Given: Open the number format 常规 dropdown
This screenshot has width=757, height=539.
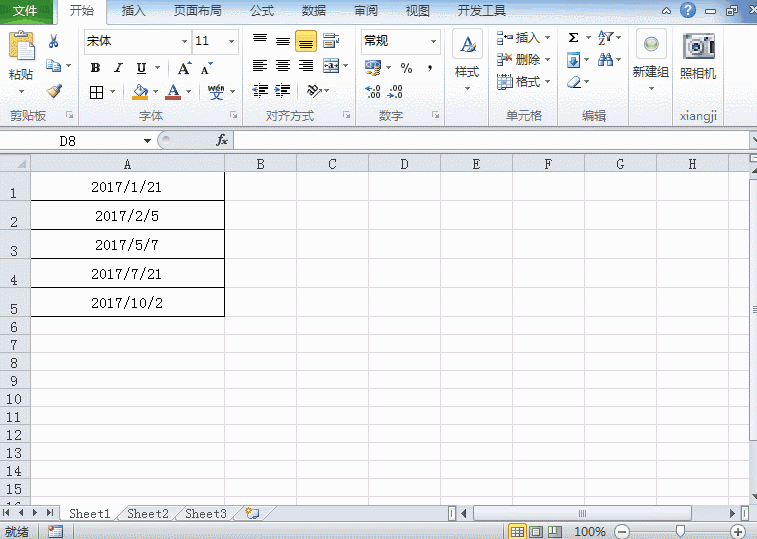Looking at the screenshot, I should [433, 42].
